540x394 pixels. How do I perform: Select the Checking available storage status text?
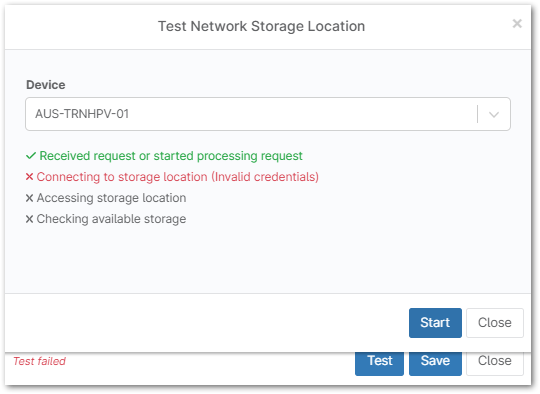111,219
